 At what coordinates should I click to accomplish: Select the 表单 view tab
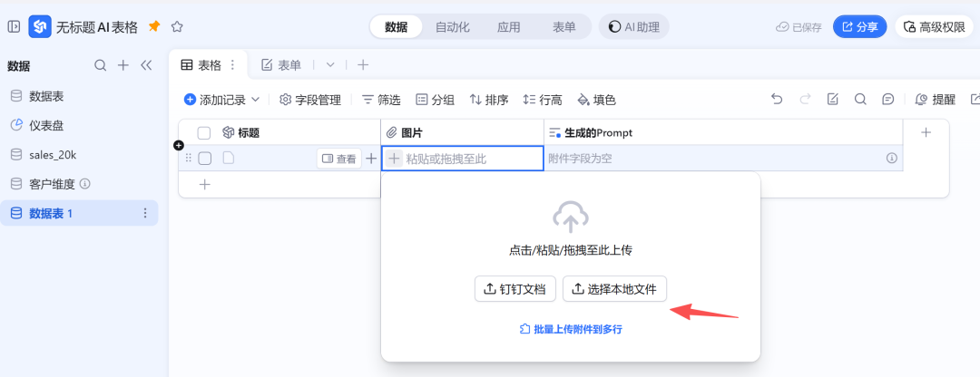[280, 65]
